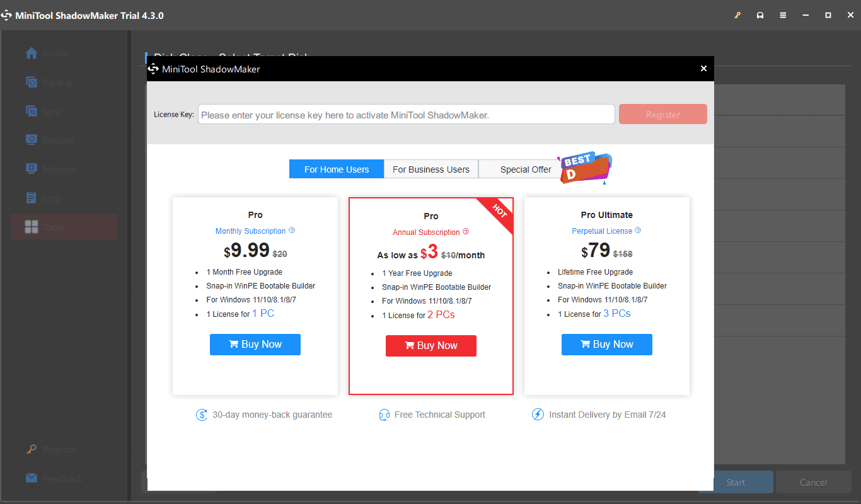861x504 pixels.
Task: Click the '1 Year Free Upgrade' feature text
Action: tap(417, 273)
